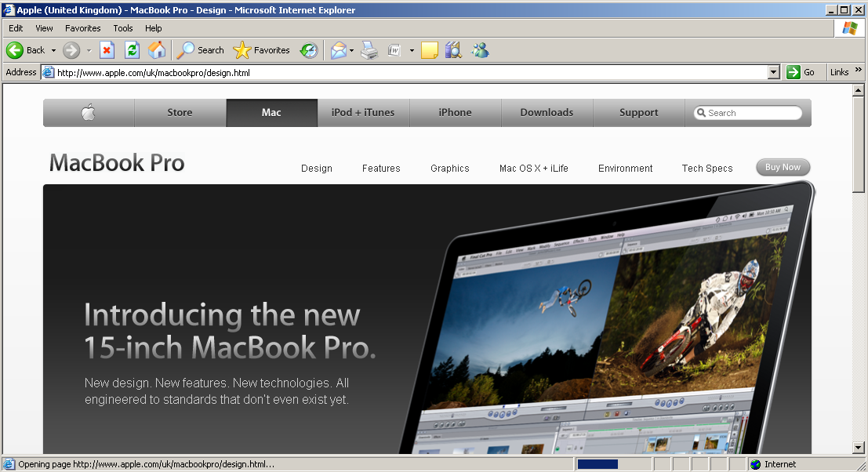This screenshot has width=868, height=472.
Task: Open the Design page link
Action: (317, 169)
